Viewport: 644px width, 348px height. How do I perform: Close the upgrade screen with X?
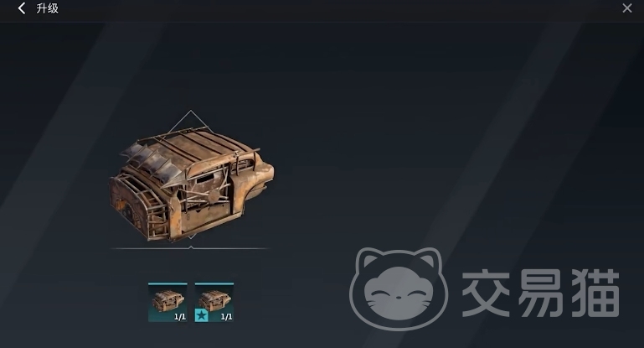626,8
